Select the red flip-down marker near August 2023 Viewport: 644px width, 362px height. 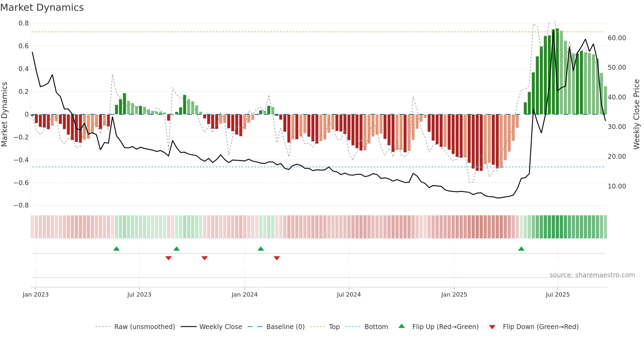(x=169, y=258)
